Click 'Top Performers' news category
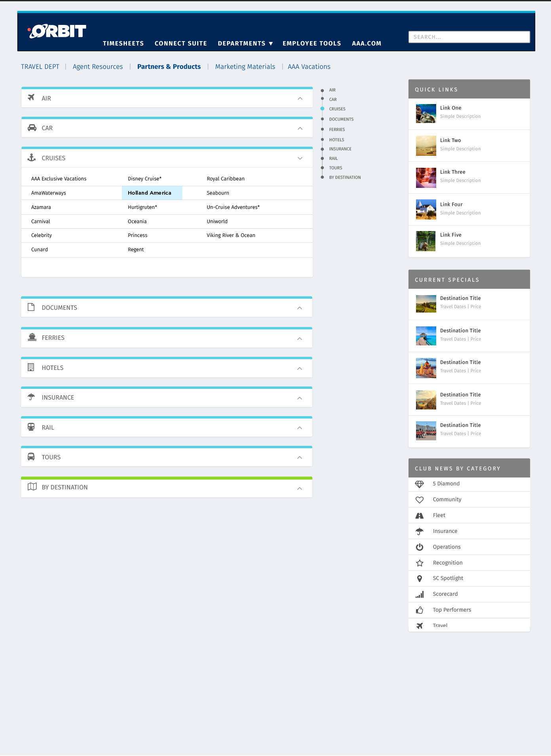551x756 pixels. click(452, 610)
